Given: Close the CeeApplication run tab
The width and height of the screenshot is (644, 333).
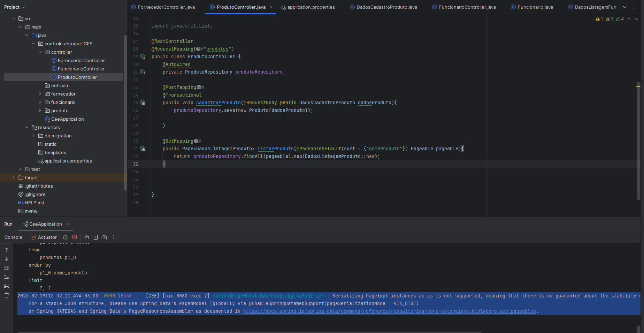Looking at the screenshot, I should coord(68,224).
